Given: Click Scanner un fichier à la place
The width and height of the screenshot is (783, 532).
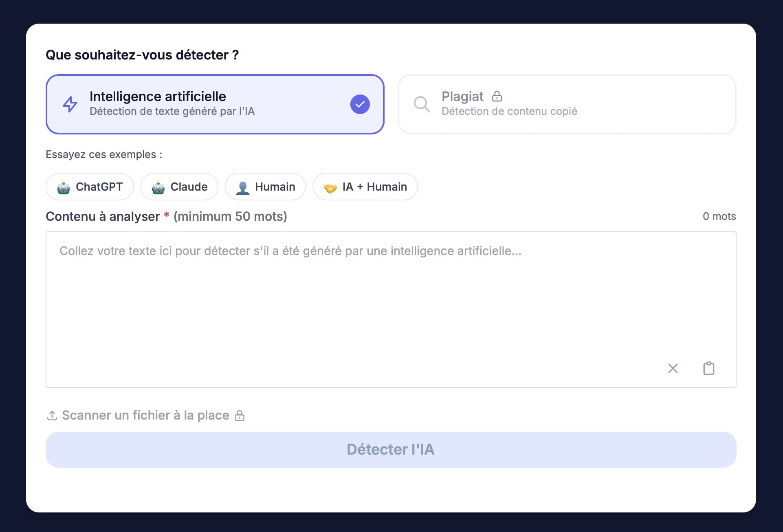Looking at the screenshot, I should coord(145,415).
